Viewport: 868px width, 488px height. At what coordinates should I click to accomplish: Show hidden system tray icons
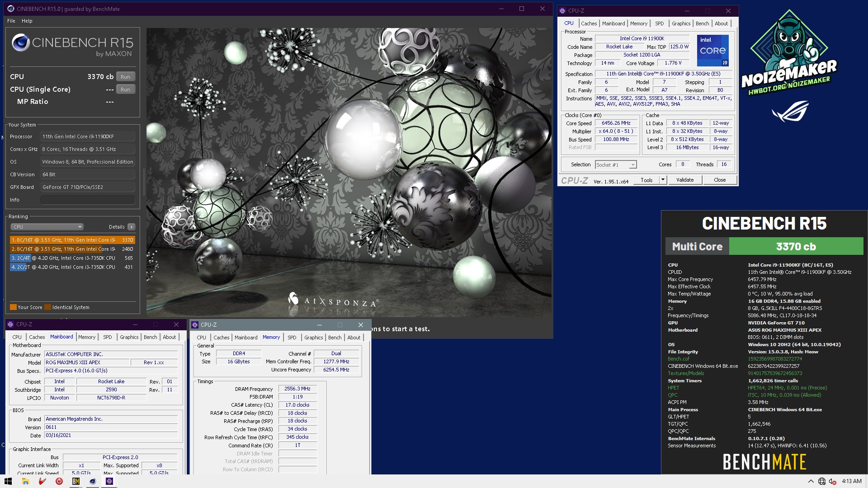point(811,481)
